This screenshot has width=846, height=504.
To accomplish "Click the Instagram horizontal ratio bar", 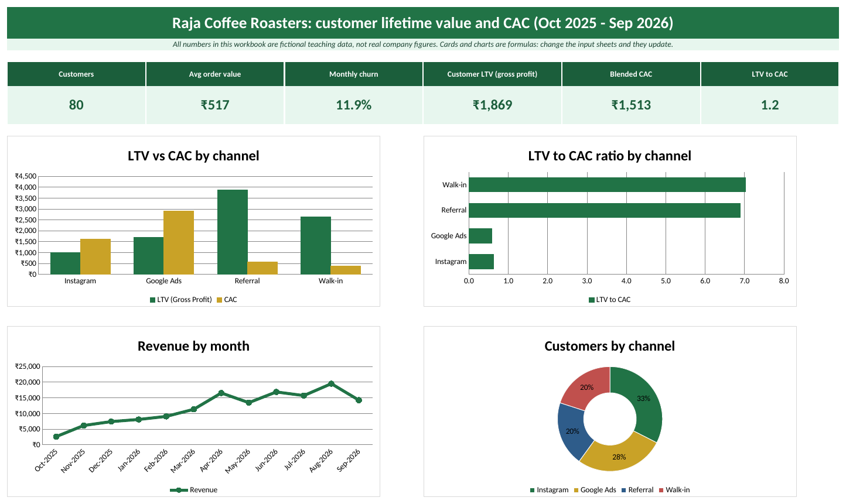I will coord(482,262).
